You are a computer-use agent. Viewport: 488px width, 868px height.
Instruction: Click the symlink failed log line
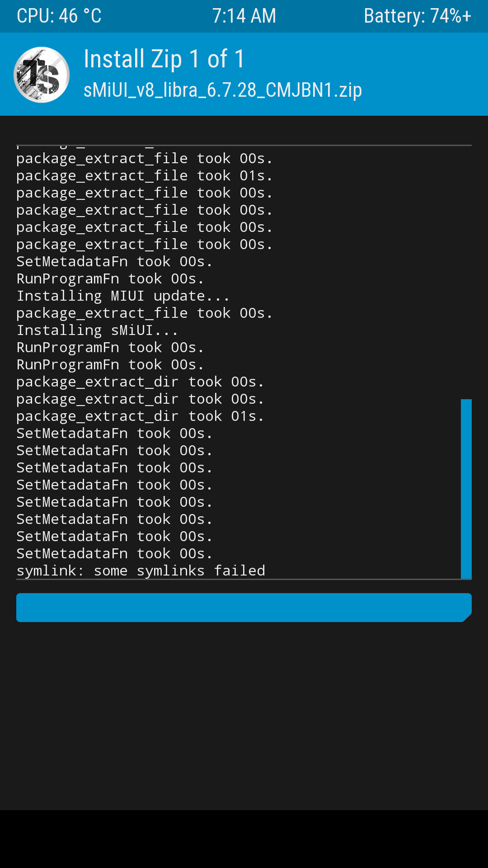(x=141, y=571)
